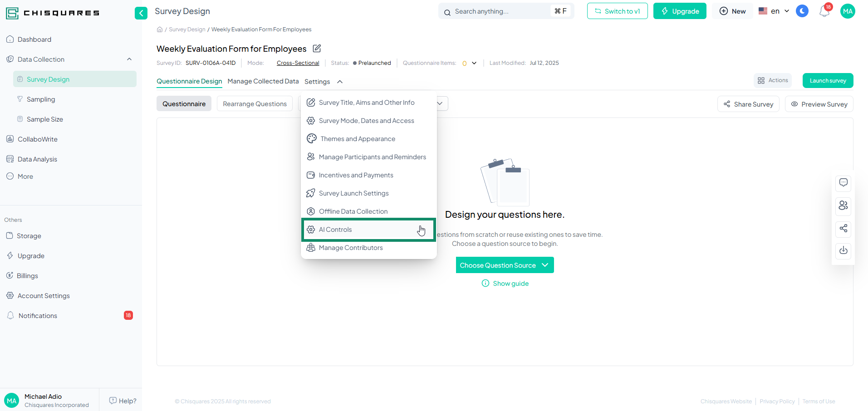Screen dimensions: 868x411
Task: Click the comment icon in the right panel
Action: tap(843, 183)
